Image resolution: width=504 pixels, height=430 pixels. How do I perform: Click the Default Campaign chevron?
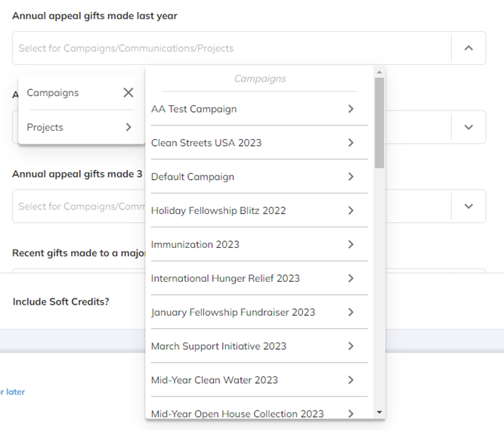pyautogui.click(x=351, y=177)
